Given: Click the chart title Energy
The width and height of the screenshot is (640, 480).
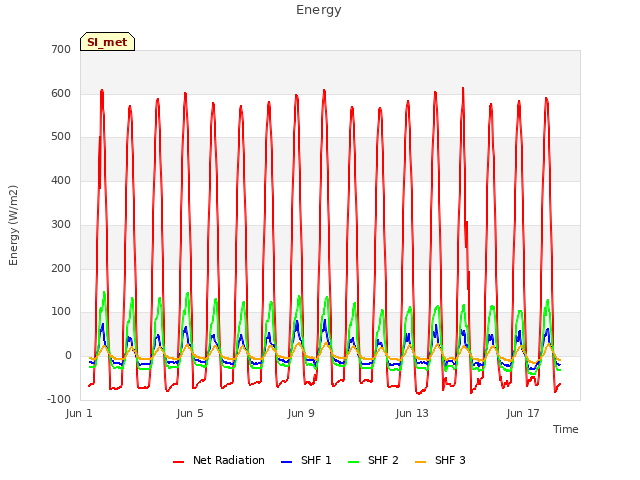Looking at the screenshot, I should [x=319, y=10].
